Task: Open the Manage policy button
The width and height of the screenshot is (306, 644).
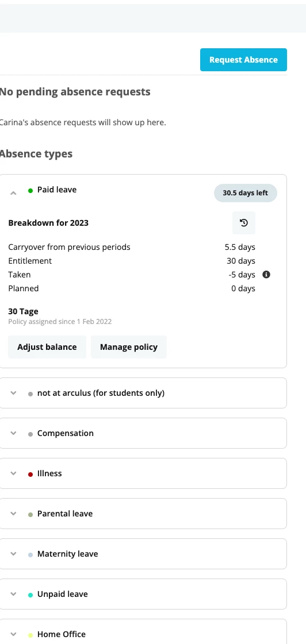Action: coord(129,347)
